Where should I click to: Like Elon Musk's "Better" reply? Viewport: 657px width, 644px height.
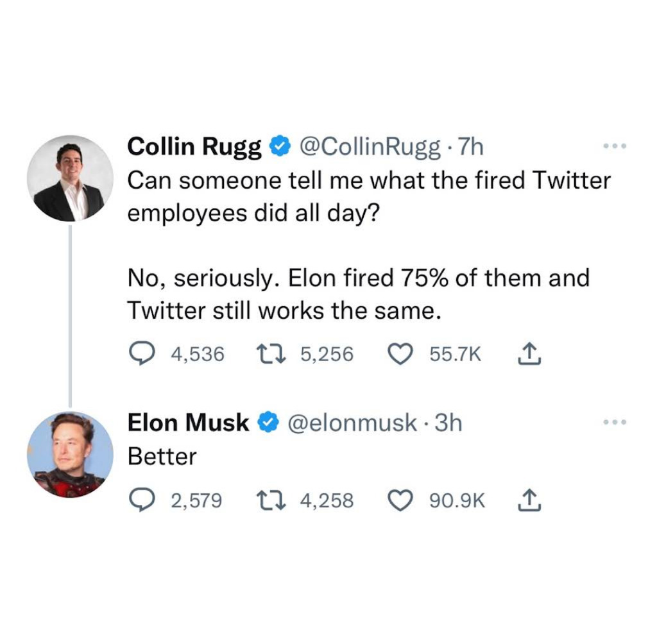tap(400, 500)
